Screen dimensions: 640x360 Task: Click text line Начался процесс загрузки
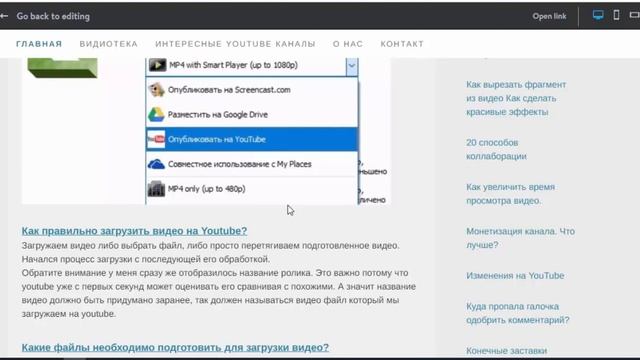pos(146,259)
